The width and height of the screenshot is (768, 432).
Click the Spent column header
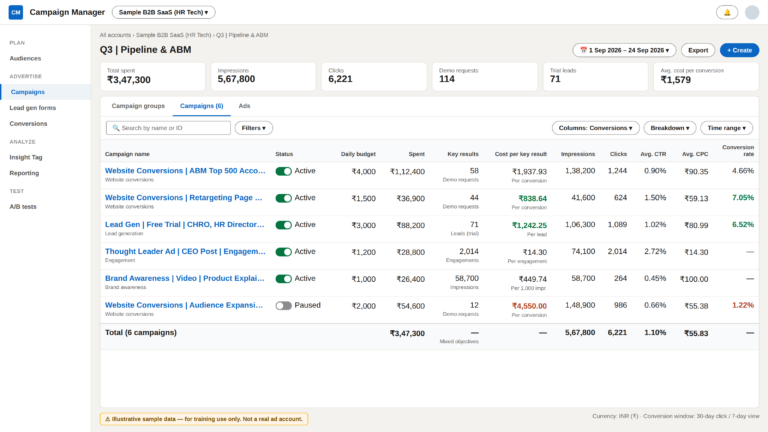[x=417, y=154]
